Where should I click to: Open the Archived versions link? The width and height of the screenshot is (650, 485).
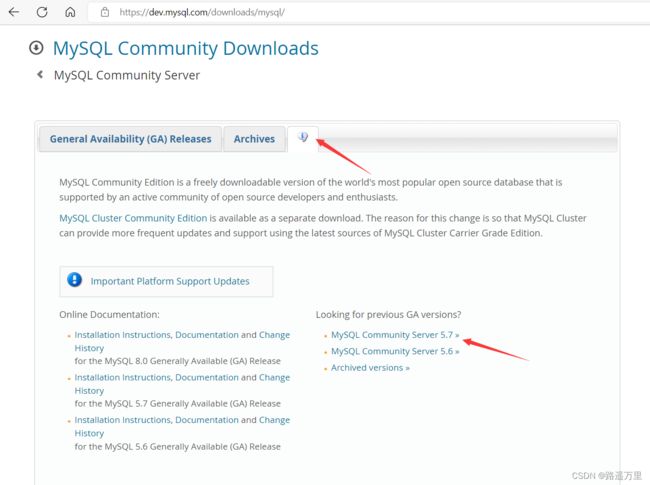point(370,368)
